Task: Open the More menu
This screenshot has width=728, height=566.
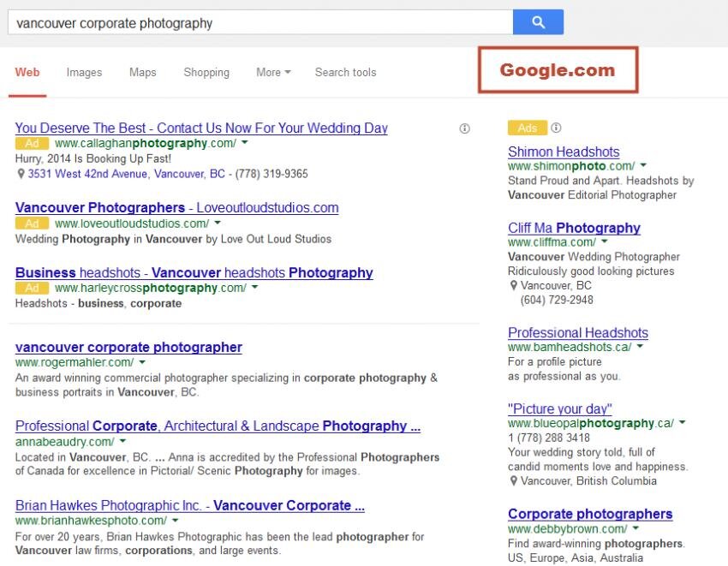Action: [x=273, y=73]
